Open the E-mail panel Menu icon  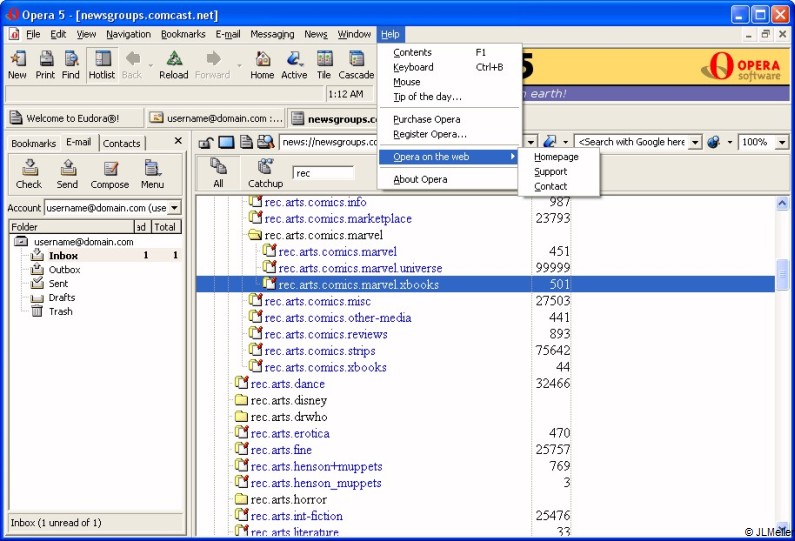coord(152,174)
